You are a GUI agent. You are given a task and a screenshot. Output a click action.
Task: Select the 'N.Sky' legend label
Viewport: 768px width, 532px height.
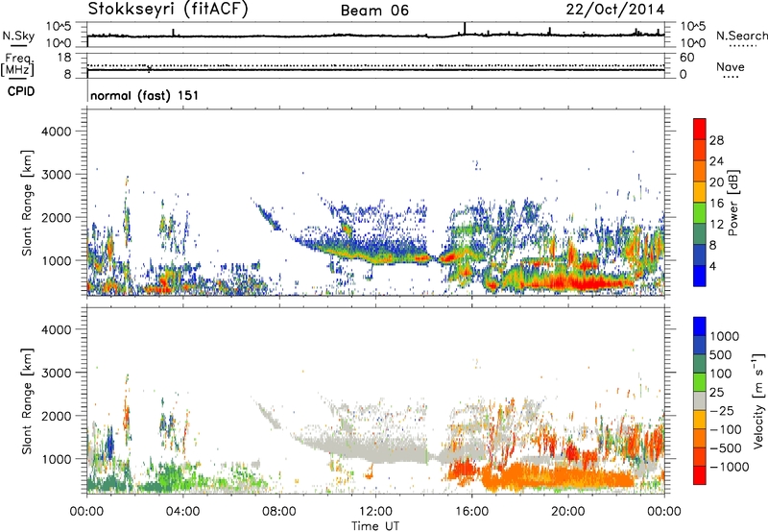click(x=18, y=36)
